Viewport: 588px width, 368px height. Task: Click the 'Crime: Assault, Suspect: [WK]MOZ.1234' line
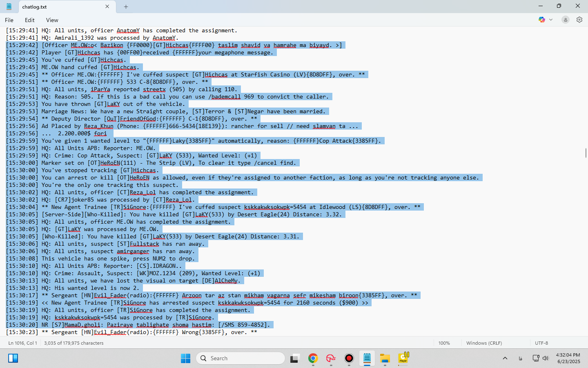click(133, 273)
